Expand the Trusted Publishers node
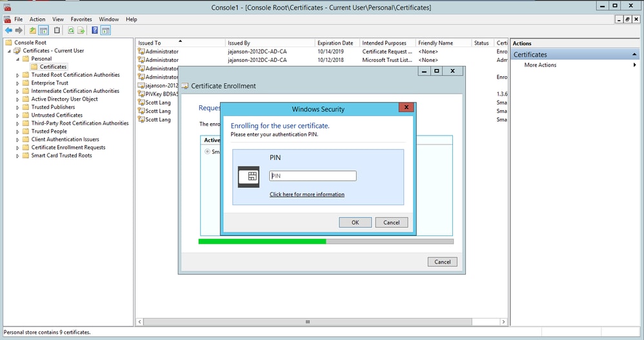The height and width of the screenshot is (340, 644). coord(17,107)
